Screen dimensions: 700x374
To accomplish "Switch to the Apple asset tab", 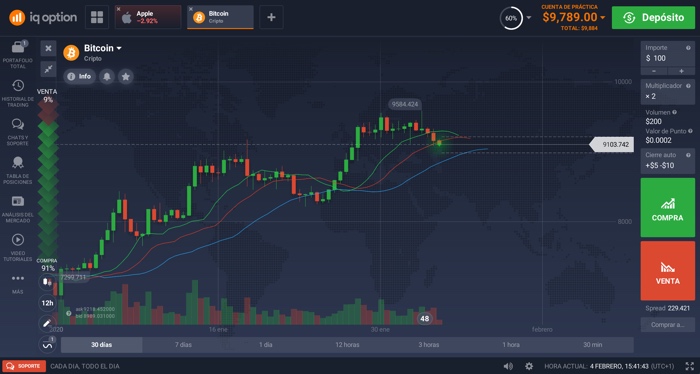I will pos(148,17).
